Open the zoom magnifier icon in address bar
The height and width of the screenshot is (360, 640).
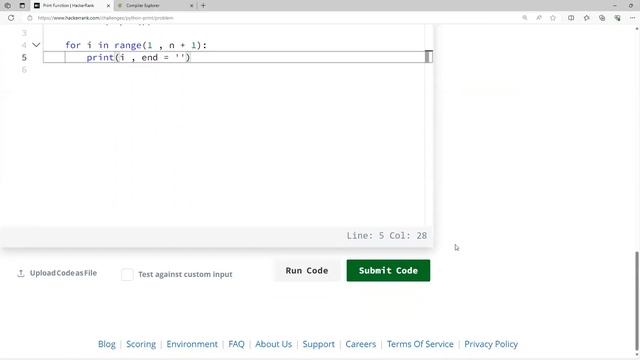tap(525, 18)
